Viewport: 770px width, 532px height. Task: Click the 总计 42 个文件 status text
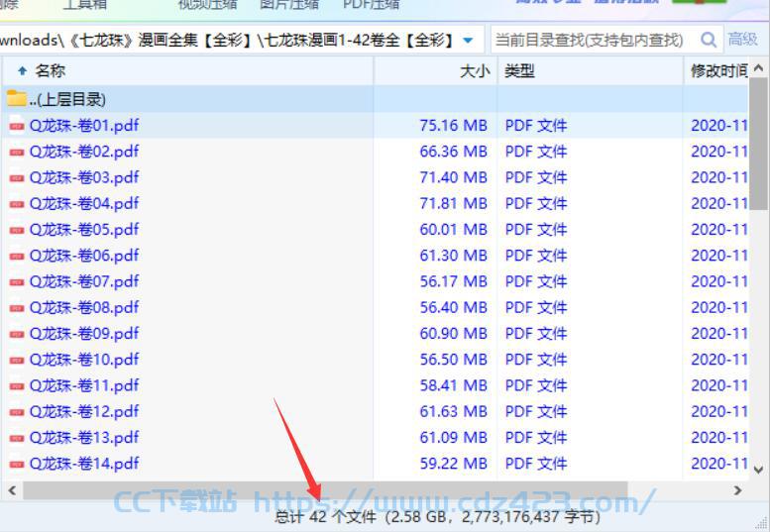click(x=325, y=517)
